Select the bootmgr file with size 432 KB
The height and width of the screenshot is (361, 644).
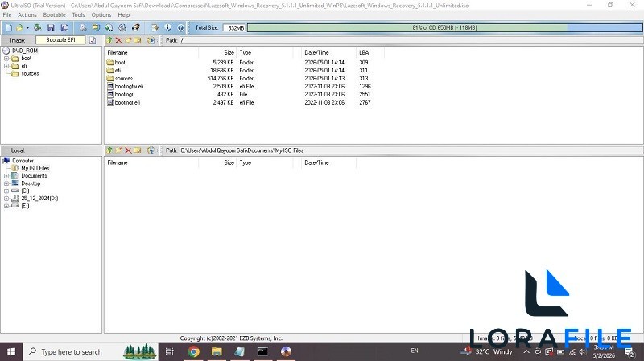124,94
